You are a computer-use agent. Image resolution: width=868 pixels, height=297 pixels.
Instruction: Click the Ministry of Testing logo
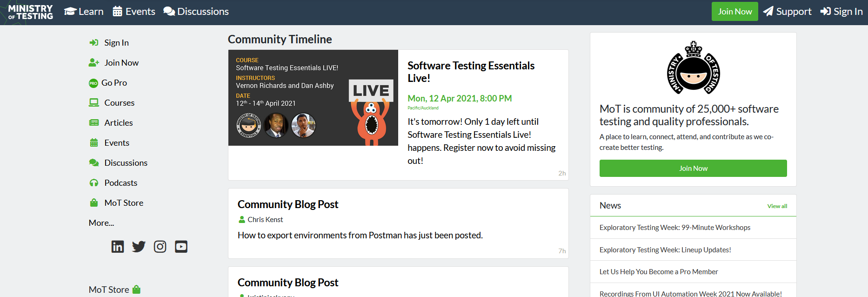(31, 12)
